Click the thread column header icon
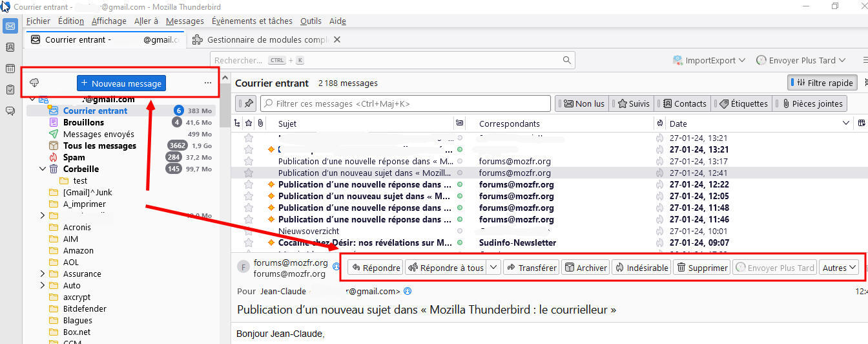 pos(237,123)
